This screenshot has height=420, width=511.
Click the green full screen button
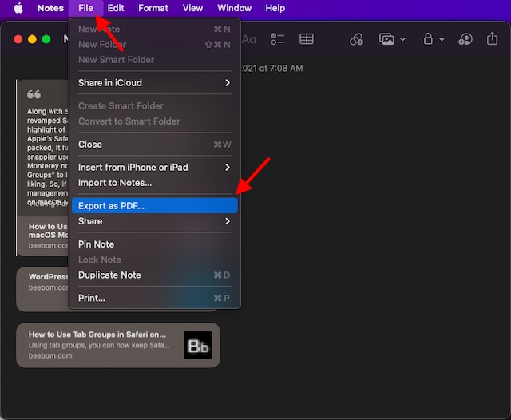point(46,39)
